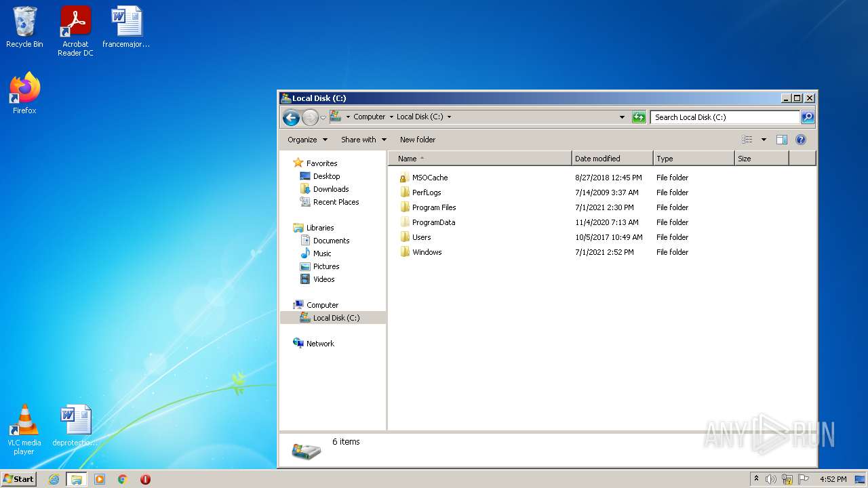Expand the root breadcrumb arrow before Computer
This screenshot has height=488, width=868.
[348, 117]
